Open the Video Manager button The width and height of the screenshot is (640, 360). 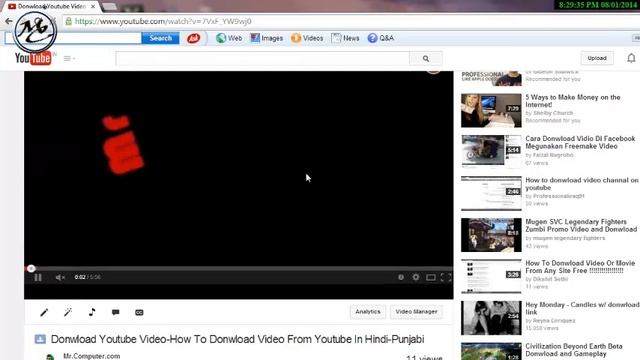coord(416,312)
